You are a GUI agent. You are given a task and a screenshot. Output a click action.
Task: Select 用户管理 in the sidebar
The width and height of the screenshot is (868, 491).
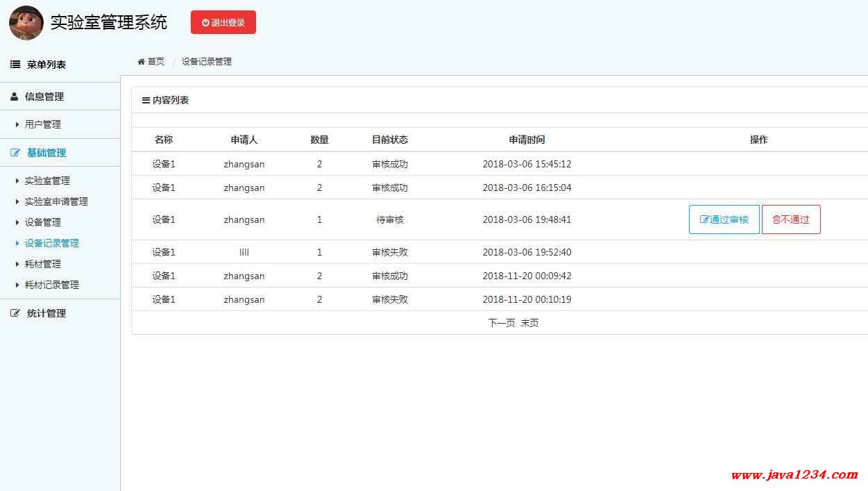point(43,124)
